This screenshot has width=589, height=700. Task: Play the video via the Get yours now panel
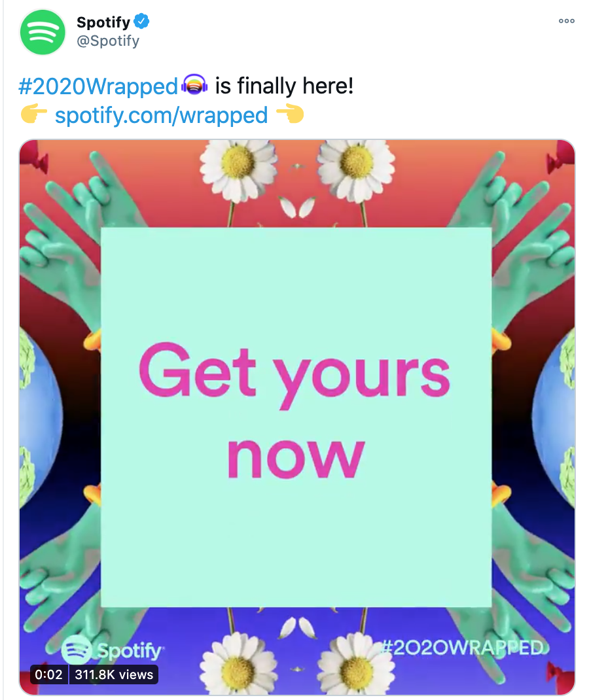(296, 417)
